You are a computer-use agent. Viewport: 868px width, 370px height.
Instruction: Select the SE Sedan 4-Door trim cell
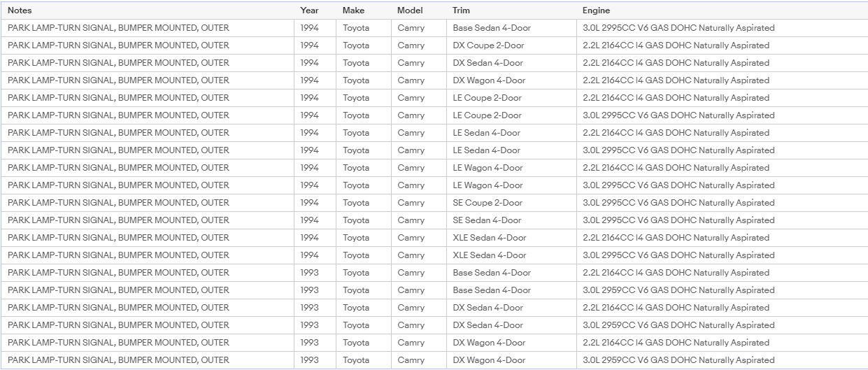(511, 220)
